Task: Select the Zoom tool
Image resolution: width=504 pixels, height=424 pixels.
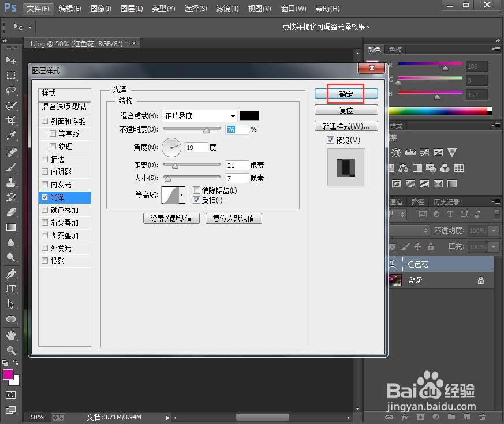Action: click(11, 350)
